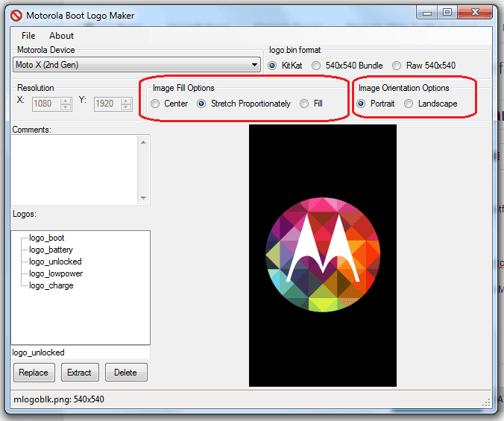
Task: Click the Motorola Boot Logo Maker title icon
Action: [16, 16]
